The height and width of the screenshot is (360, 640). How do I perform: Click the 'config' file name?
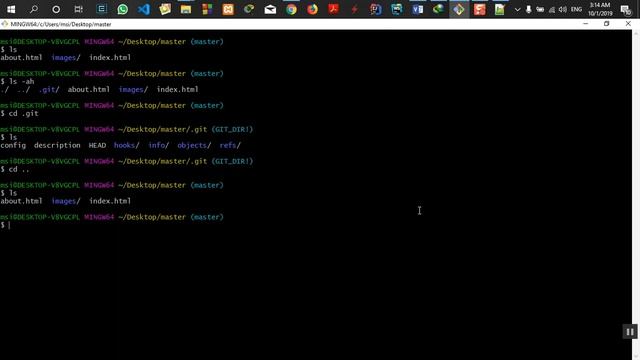click(13, 145)
